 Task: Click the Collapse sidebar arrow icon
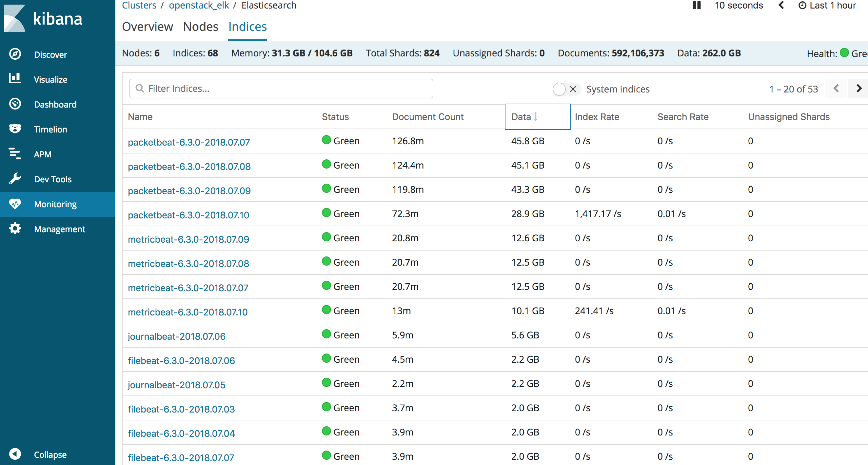pyautogui.click(x=15, y=454)
